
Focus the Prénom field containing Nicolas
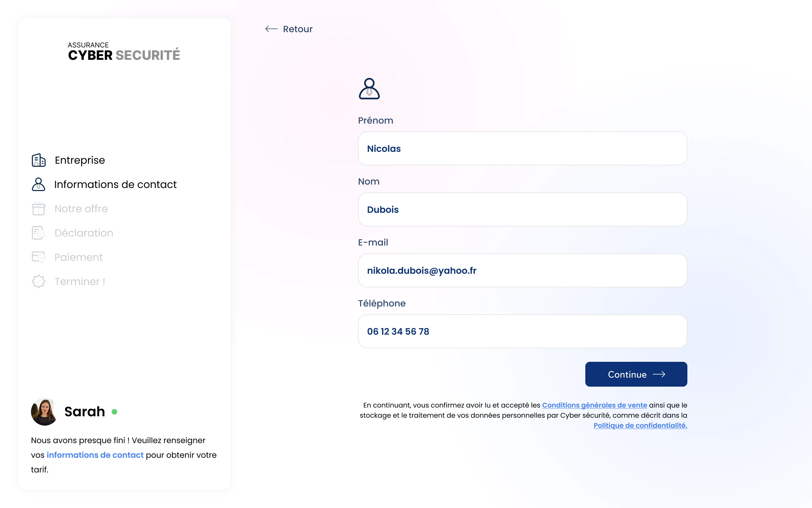tap(522, 148)
